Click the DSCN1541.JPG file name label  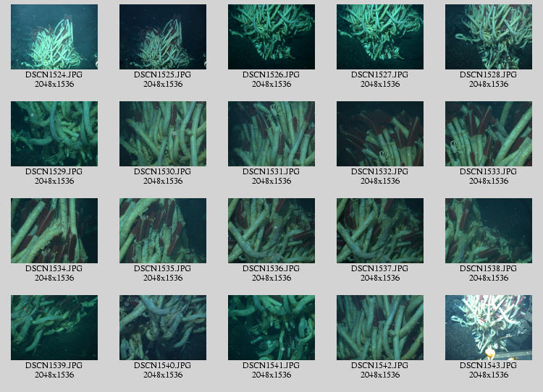[271, 365]
